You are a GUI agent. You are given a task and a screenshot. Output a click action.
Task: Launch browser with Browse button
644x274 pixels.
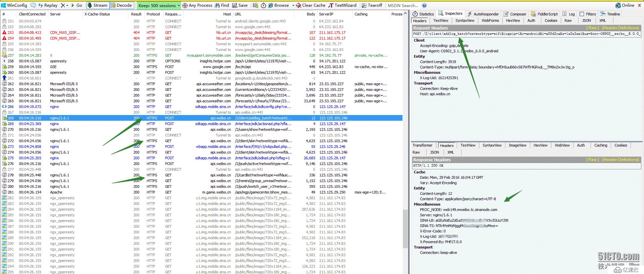pyautogui.click(x=278, y=5)
